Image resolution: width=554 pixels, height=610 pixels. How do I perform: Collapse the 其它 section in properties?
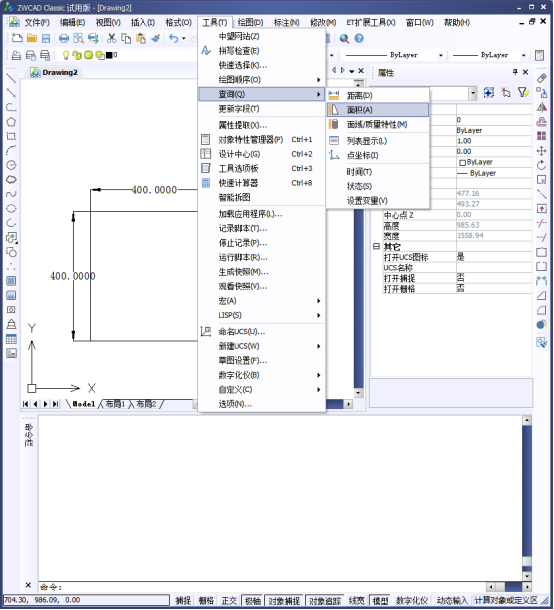coord(376,246)
